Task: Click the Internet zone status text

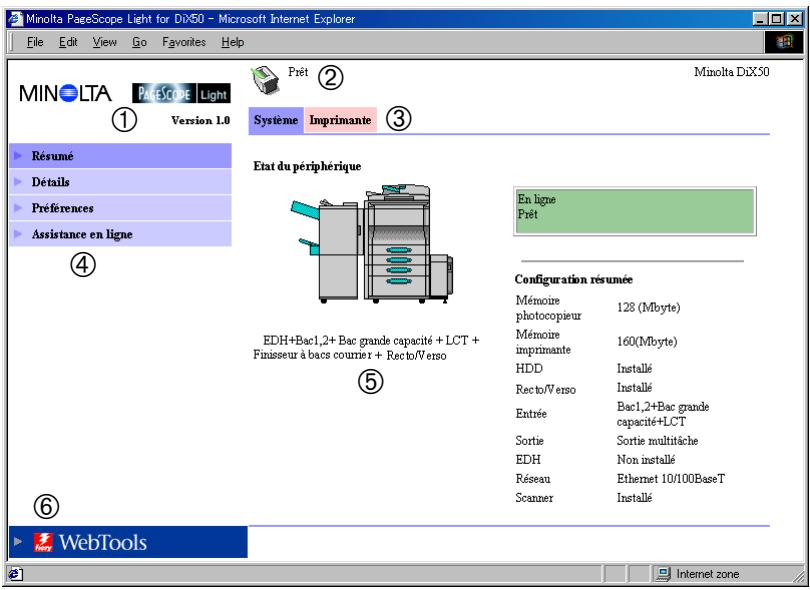Action: coord(707,573)
